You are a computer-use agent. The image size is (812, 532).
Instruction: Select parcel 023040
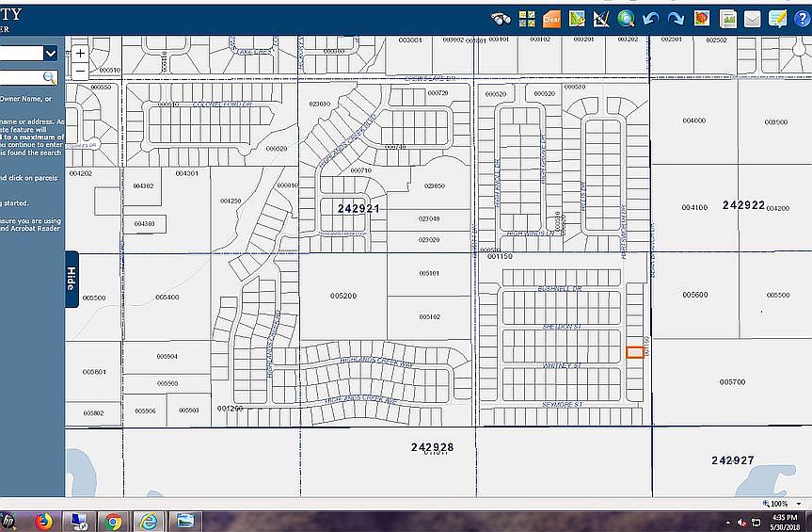(429, 219)
